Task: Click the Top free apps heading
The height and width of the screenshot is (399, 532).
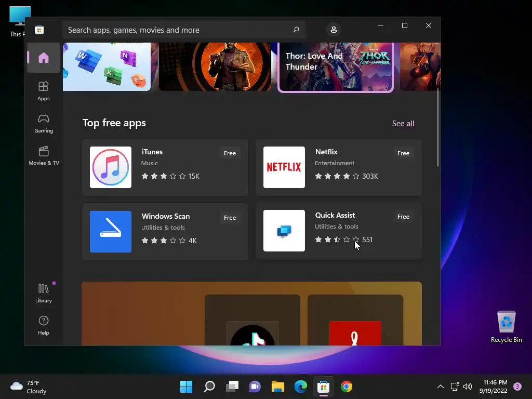Action: pyautogui.click(x=114, y=123)
